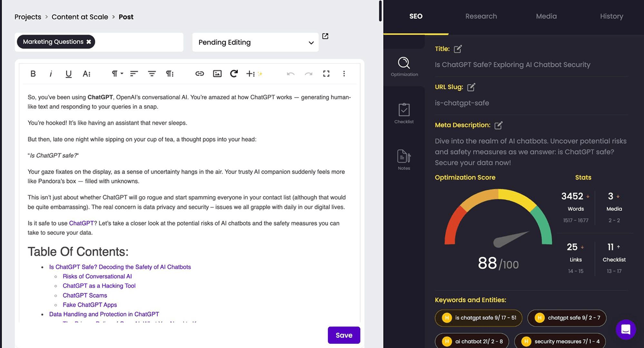Insert a link via the toolbar
The image size is (644, 348).
point(200,74)
